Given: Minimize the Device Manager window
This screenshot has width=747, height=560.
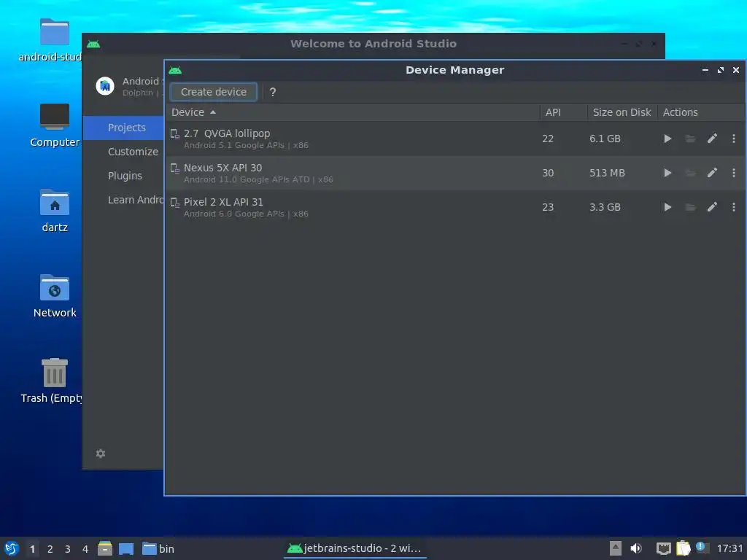Looking at the screenshot, I should [x=705, y=70].
